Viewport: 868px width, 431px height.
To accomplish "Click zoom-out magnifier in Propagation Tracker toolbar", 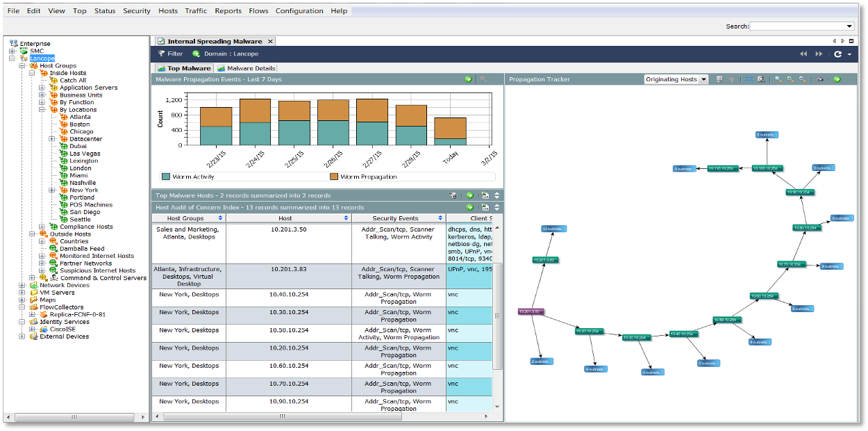I will coord(803,79).
